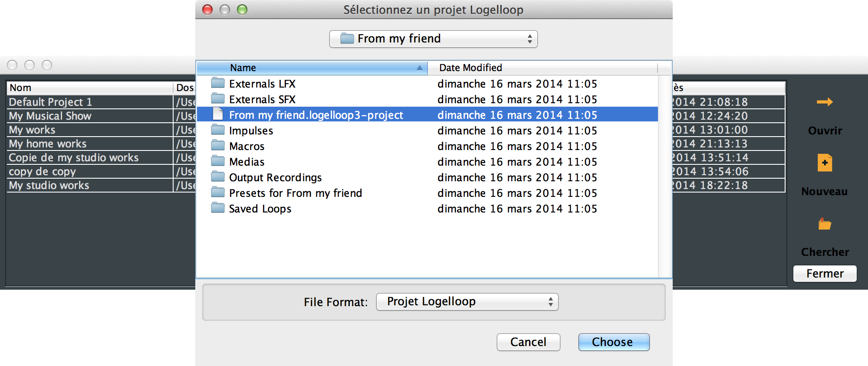
Task: Click the Nouveau new-project icon
Action: point(825,163)
